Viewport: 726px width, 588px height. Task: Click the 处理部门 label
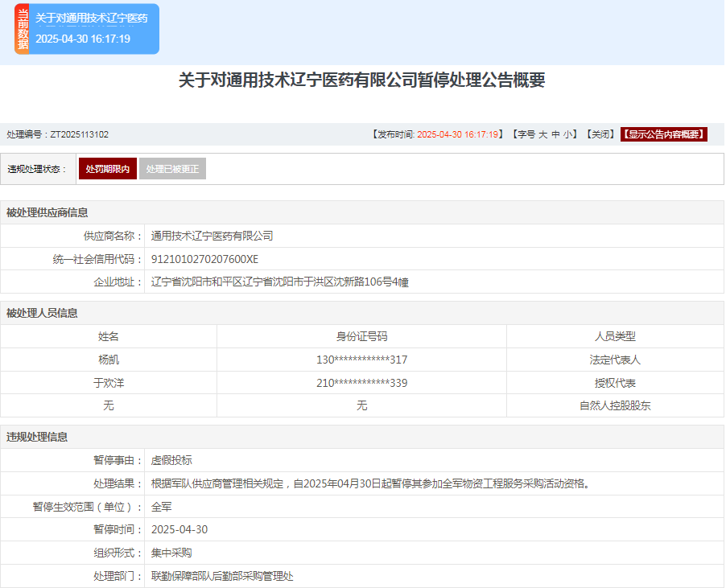point(118,576)
